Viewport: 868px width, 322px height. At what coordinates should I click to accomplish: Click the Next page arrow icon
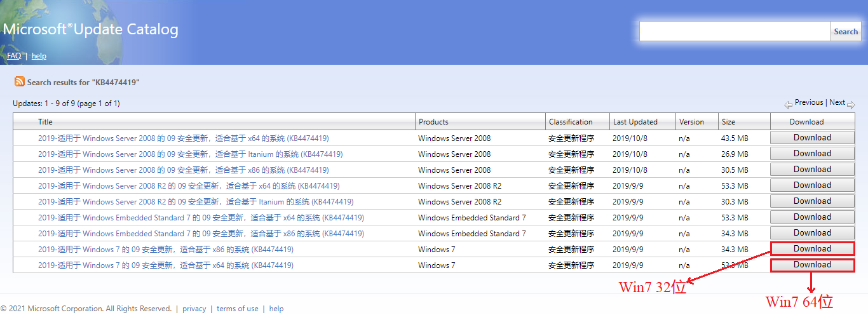(851, 104)
